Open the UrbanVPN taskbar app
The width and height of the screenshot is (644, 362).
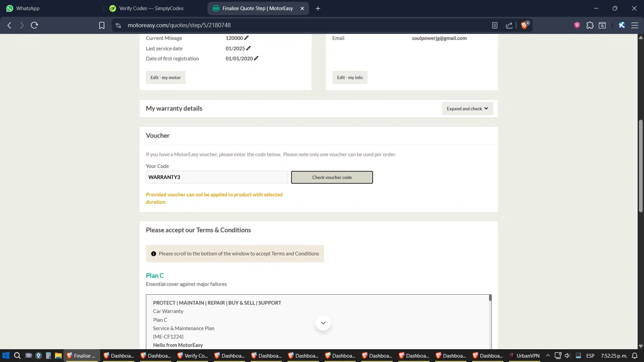(524, 356)
